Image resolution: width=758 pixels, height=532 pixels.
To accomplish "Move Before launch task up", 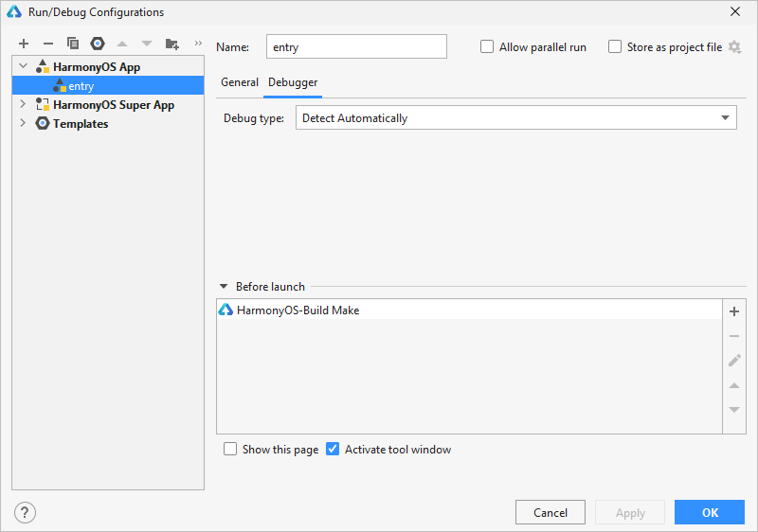I will [734, 385].
